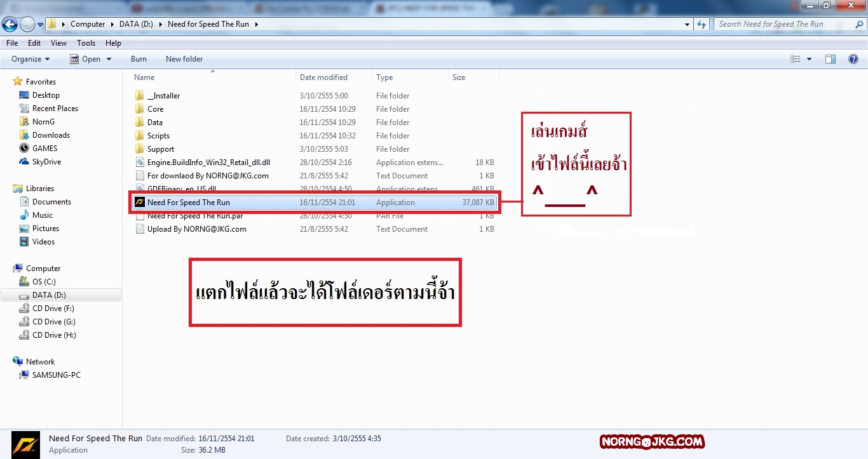Image resolution: width=868 pixels, height=459 pixels.
Task: Click the DLL icon of Engine.BuildInfo_Win32_Retail_dll.dll
Action: click(140, 163)
